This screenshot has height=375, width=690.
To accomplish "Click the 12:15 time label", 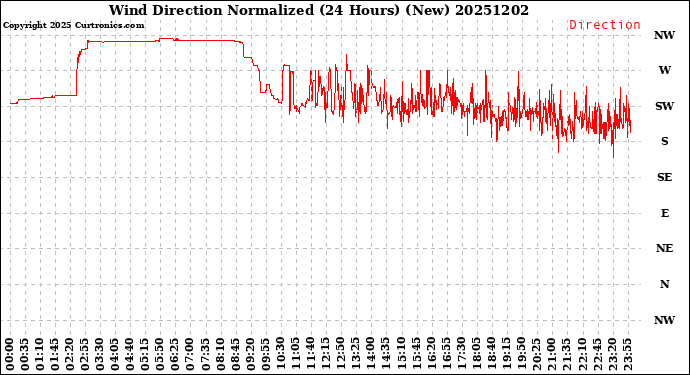I will pos(326,354).
